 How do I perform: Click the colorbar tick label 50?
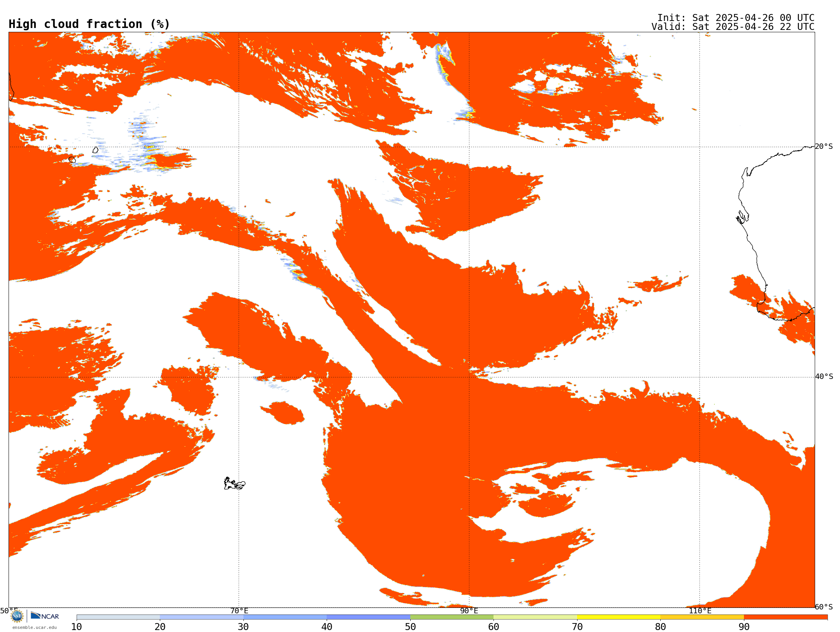tap(410, 627)
